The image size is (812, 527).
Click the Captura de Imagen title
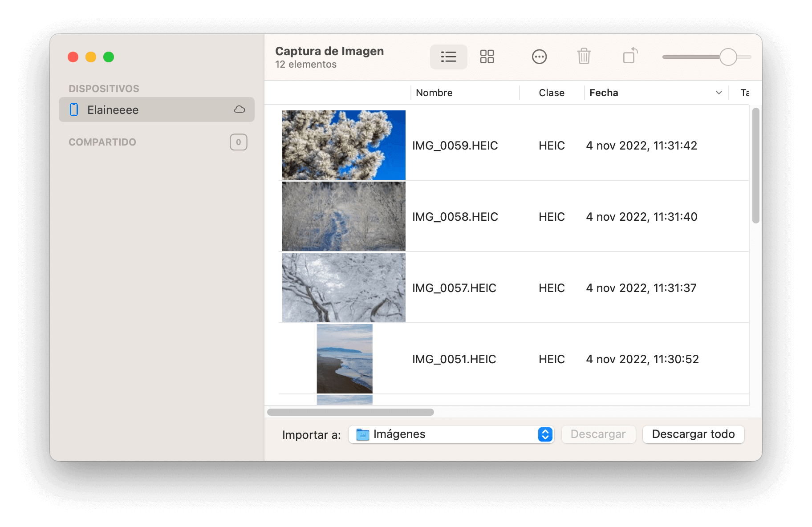[329, 51]
